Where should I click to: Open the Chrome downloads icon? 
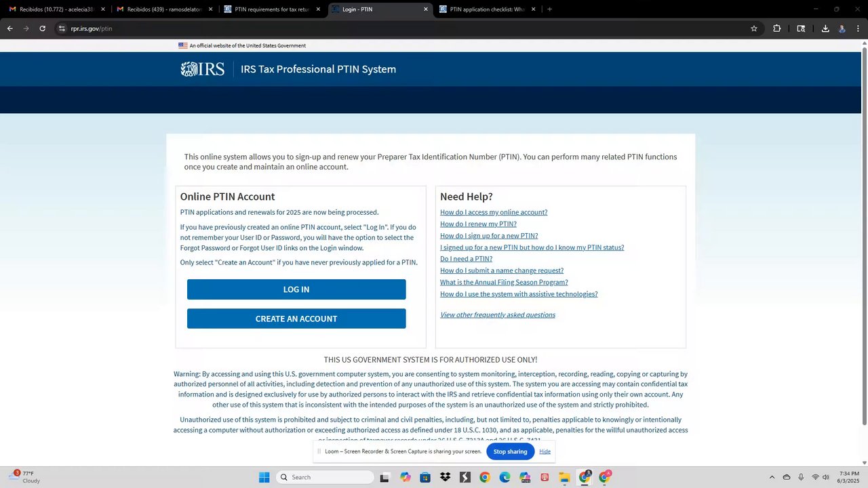point(825,28)
